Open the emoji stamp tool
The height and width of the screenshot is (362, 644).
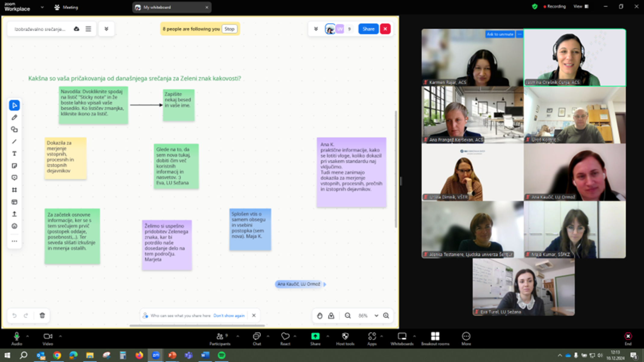coord(14,226)
